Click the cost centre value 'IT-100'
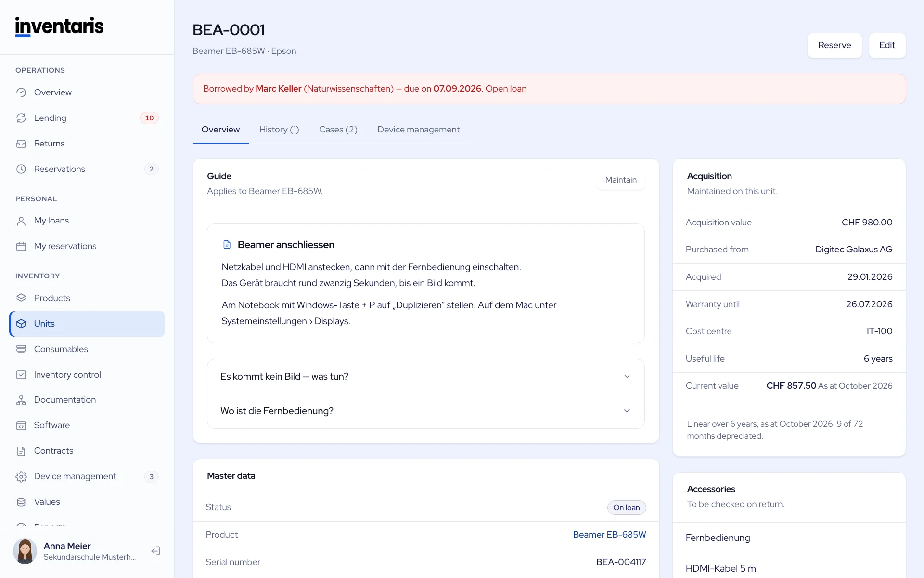 pos(879,331)
